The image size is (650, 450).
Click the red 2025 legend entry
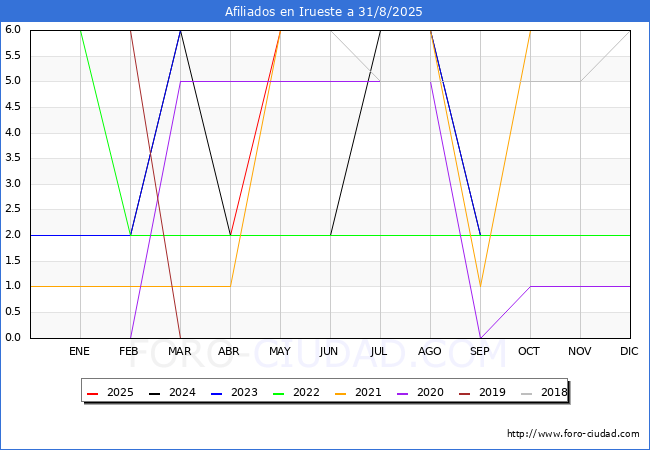click(x=112, y=393)
